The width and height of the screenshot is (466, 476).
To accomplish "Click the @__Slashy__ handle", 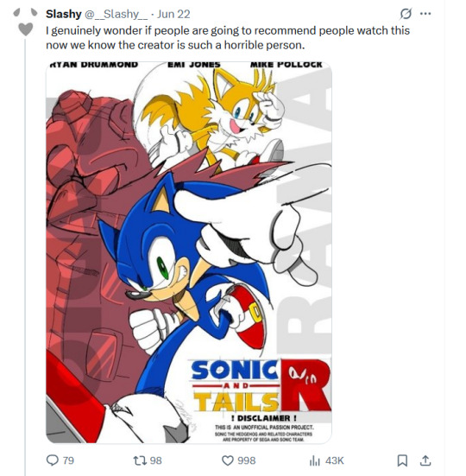I will tap(116, 15).
